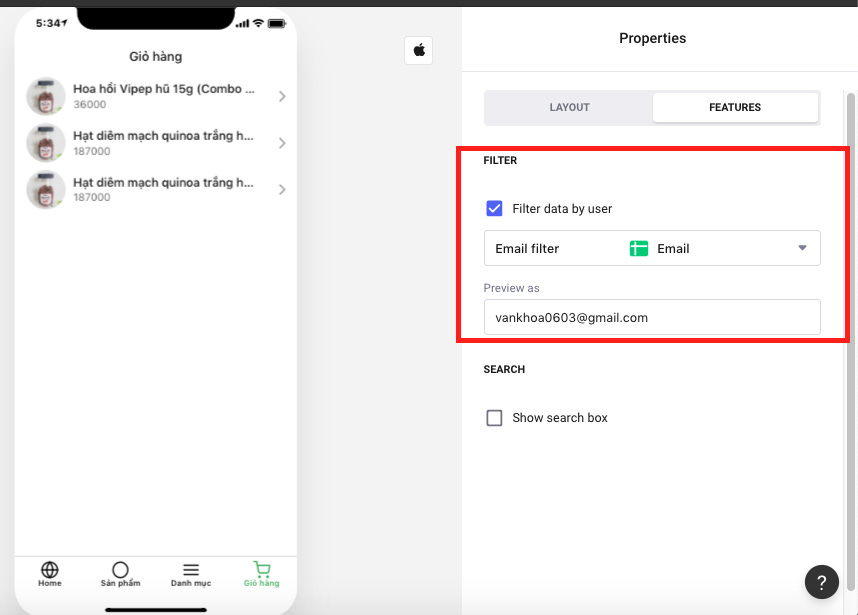
Task: Click the Preview as email input field
Action: pos(652,317)
